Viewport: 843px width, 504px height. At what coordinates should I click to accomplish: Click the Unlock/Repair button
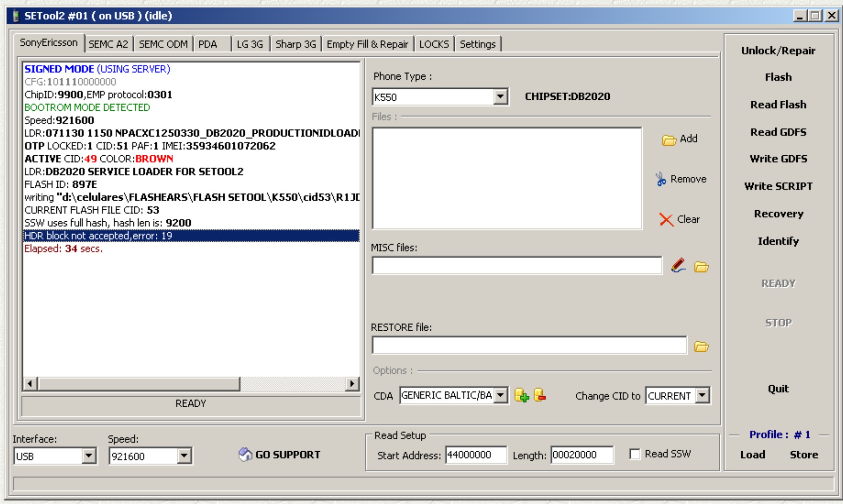point(778,51)
